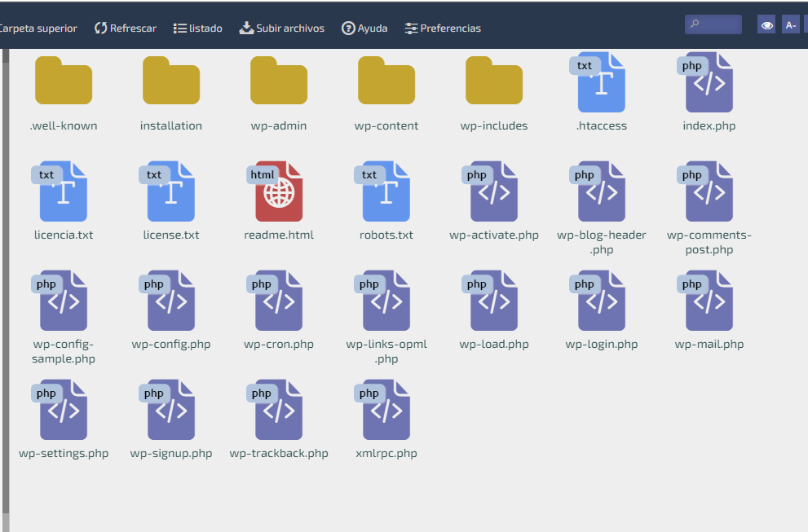This screenshot has height=532, width=808.
Task: Open the .well-known folder
Action: pos(64,81)
